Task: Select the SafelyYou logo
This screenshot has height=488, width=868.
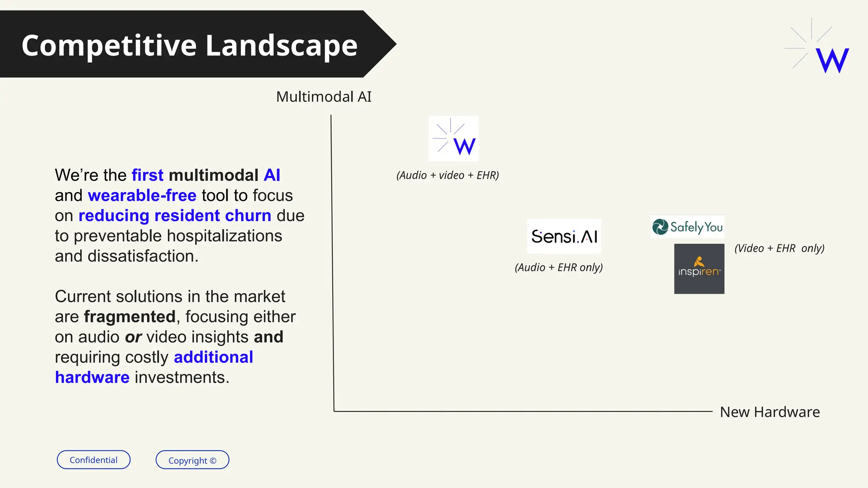Action: pyautogui.click(x=687, y=227)
